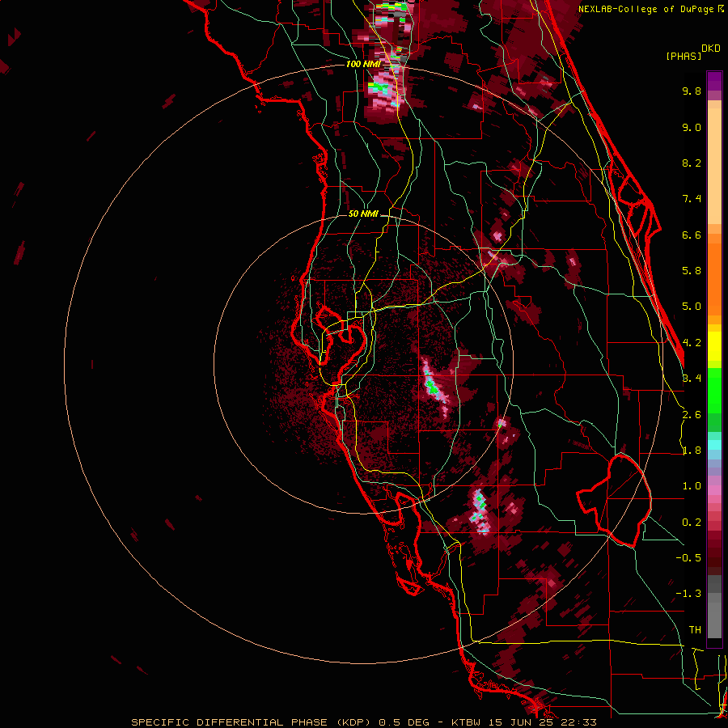The image size is (728, 728).
Task: Select the 7.4 legend value
Action: click(692, 199)
